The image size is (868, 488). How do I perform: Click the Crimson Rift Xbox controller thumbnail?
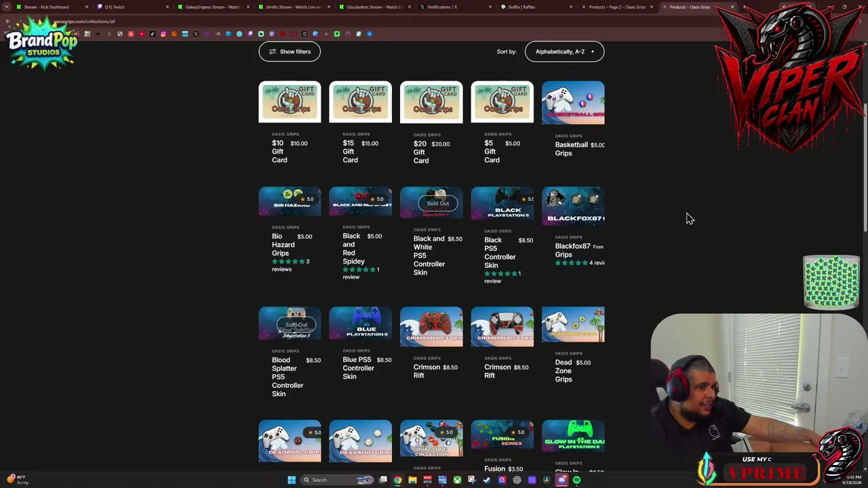pyautogui.click(x=431, y=327)
